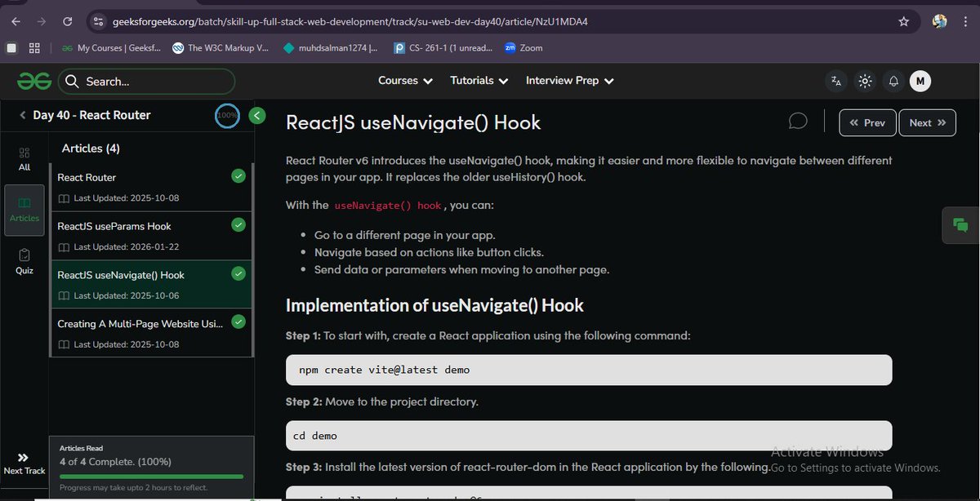The width and height of the screenshot is (980, 501).
Task: Open notifications bell icon
Action: tap(893, 81)
